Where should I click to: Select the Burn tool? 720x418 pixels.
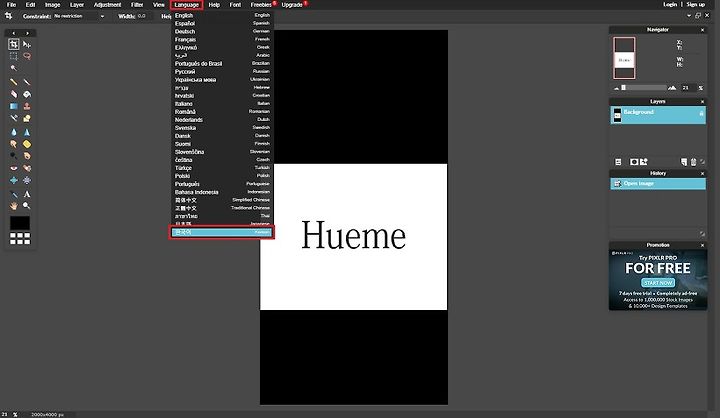(x=27, y=156)
